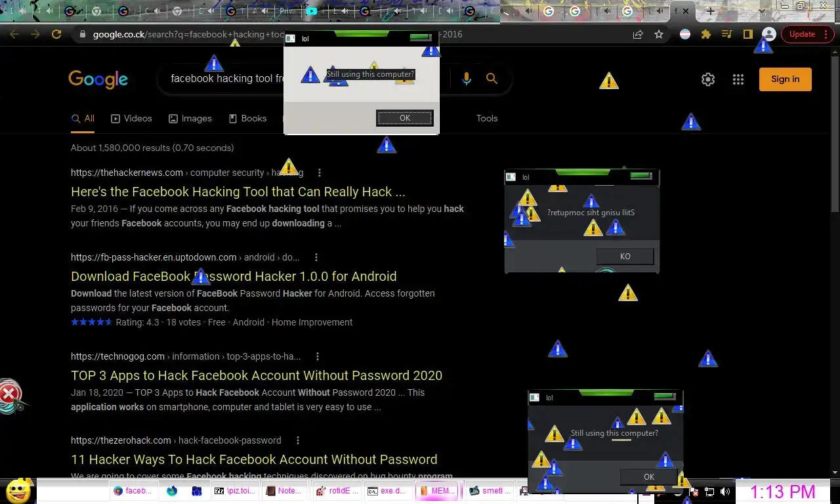Open options menu for thezerohack.com result
The image size is (840, 504).
(x=298, y=440)
